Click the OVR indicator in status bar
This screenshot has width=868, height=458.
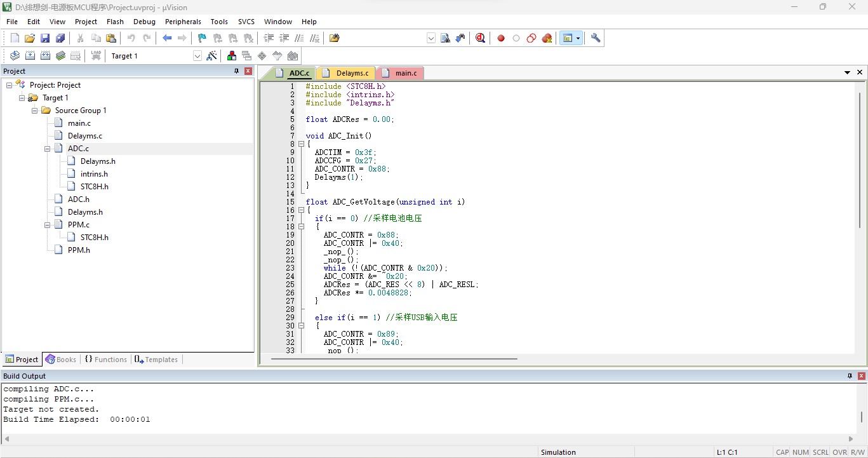point(839,452)
